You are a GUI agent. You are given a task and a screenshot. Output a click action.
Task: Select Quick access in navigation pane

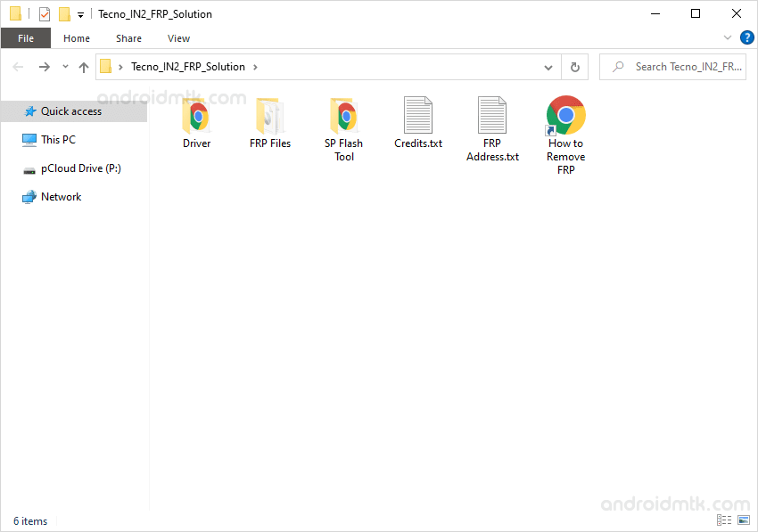coord(70,111)
